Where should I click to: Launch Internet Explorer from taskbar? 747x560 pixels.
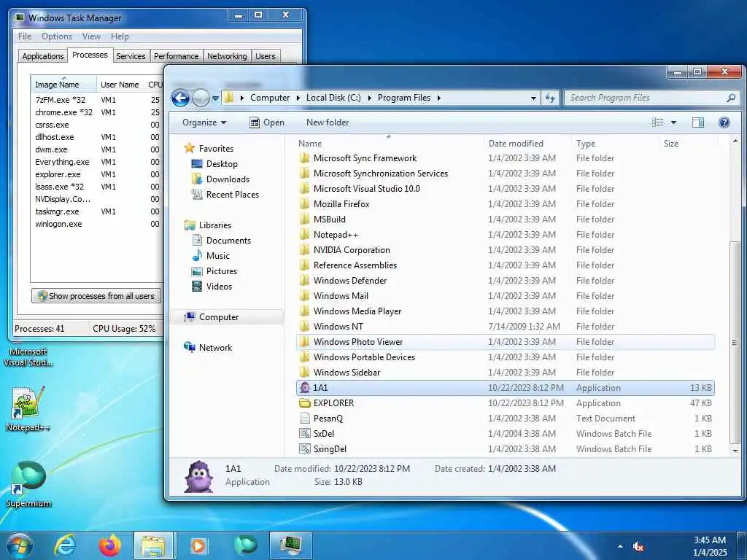(x=65, y=545)
